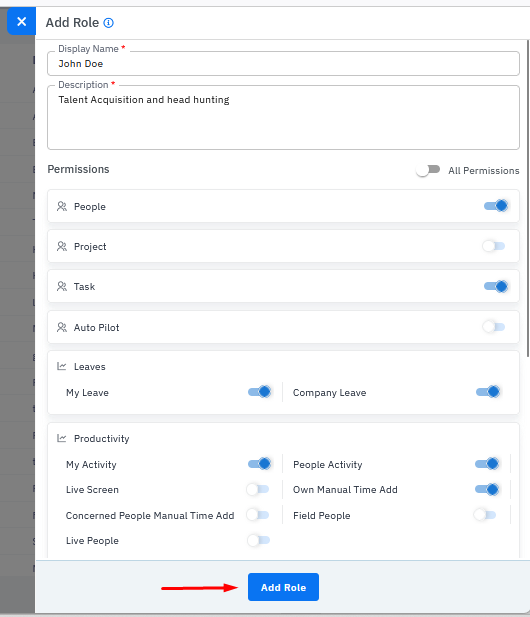The width and height of the screenshot is (530, 617).
Task: Enable the Auto Pilot permission toggle
Action: pyautogui.click(x=494, y=327)
